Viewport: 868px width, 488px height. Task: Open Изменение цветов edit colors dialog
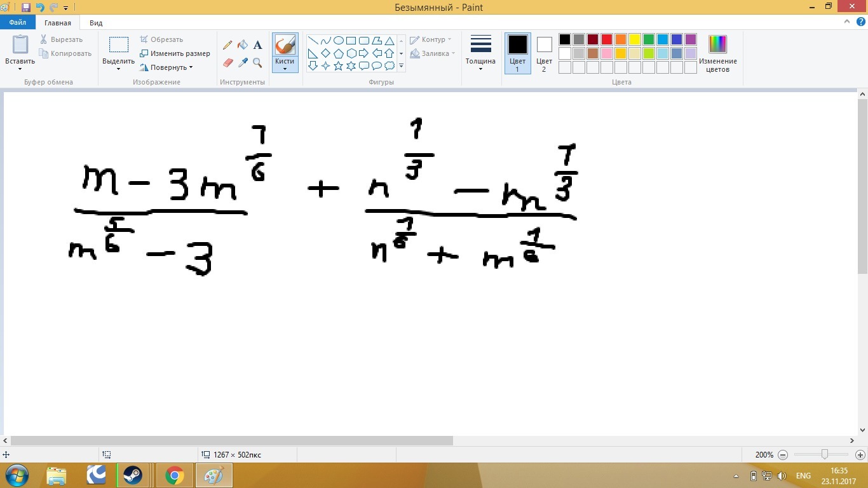717,53
